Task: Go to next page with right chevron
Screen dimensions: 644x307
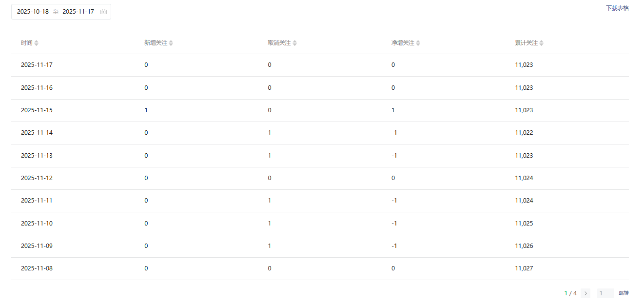Action: [x=585, y=293]
